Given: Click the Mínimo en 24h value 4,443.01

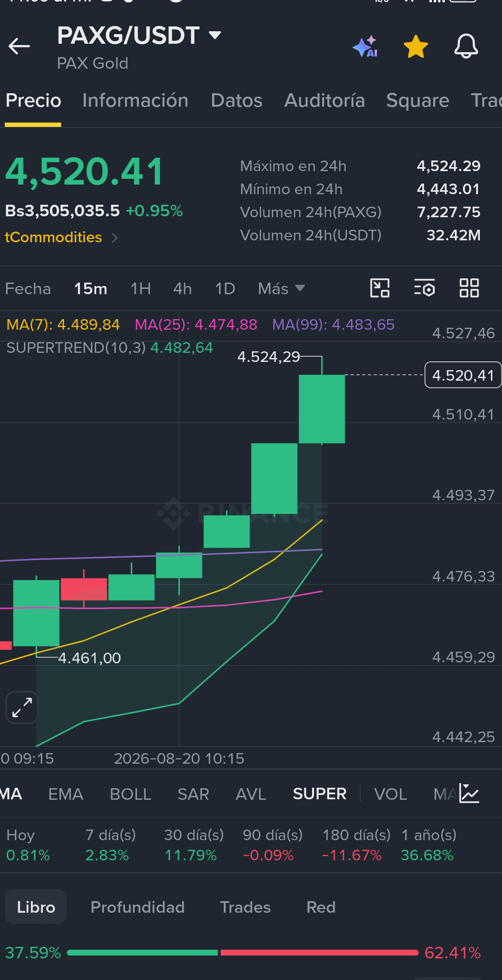Looking at the screenshot, I should (x=449, y=189).
